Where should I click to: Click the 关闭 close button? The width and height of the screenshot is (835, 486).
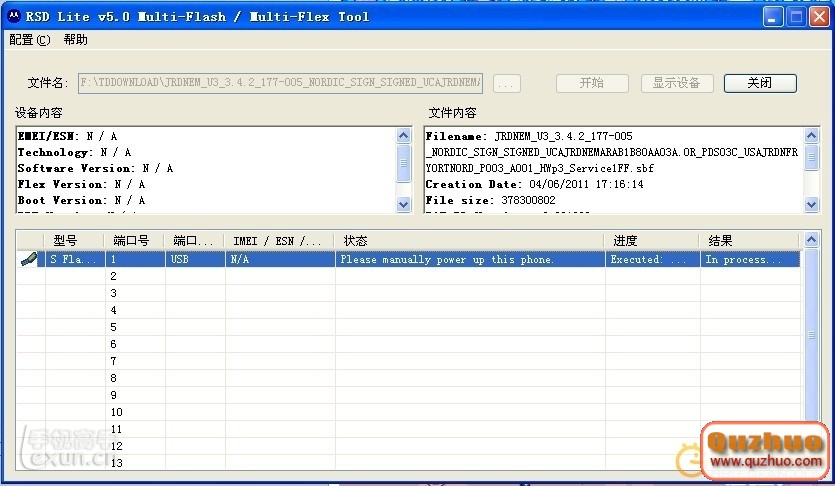click(760, 83)
